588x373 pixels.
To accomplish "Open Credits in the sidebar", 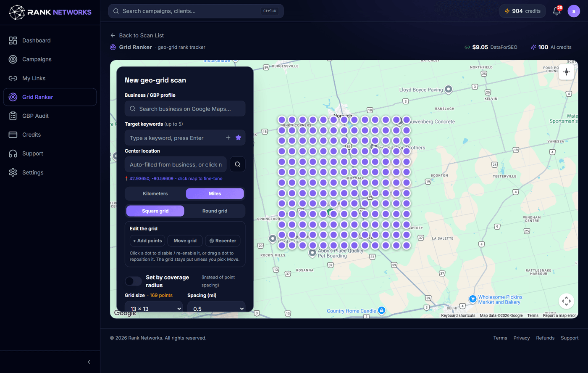I will click(50, 135).
